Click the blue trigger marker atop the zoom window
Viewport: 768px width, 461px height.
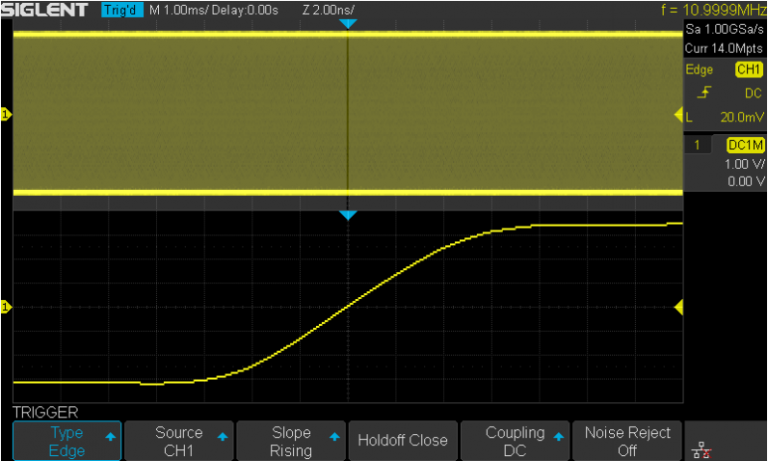pos(347,215)
